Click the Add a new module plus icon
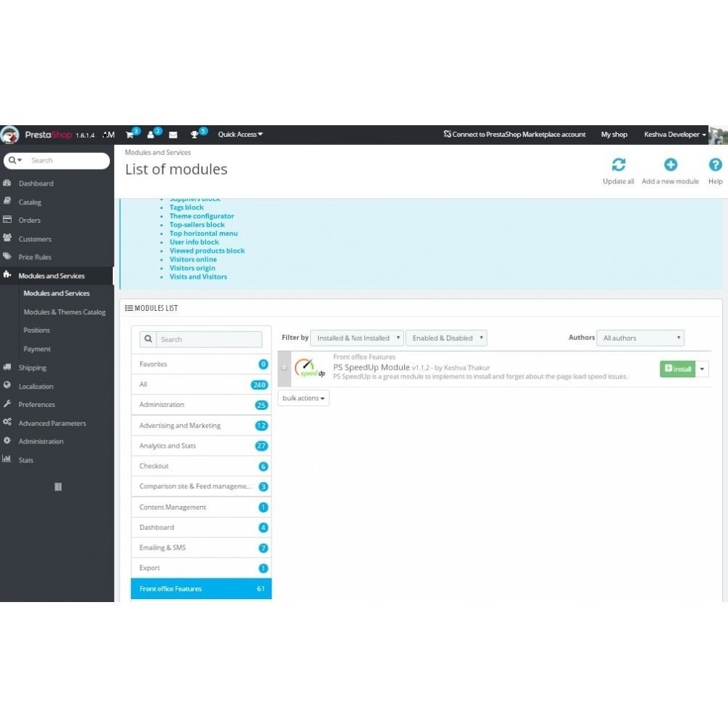This screenshot has height=728, width=728. (670, 165)
